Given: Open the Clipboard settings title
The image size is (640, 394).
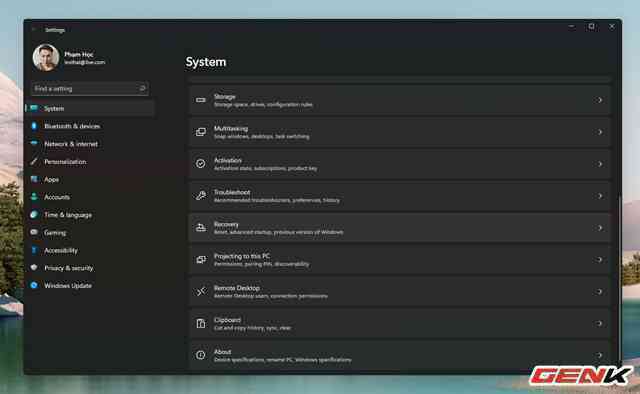Looking at the screenshot, I should 227,320.
